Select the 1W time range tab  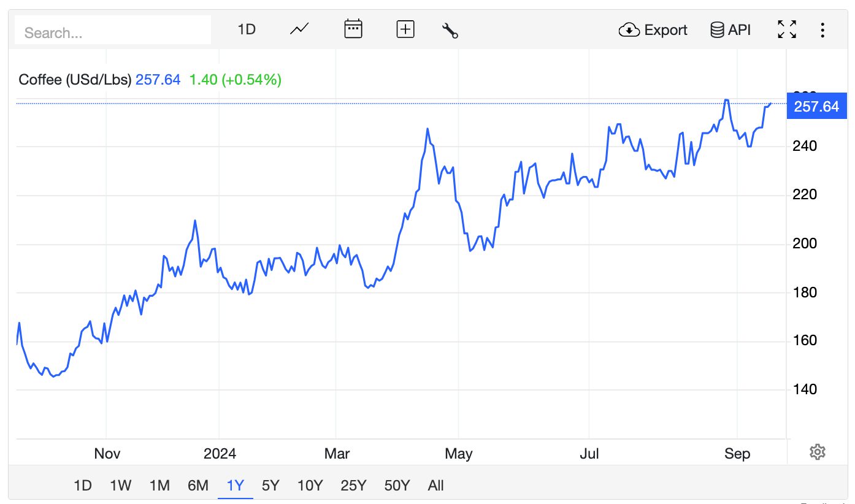pos(121,486)
